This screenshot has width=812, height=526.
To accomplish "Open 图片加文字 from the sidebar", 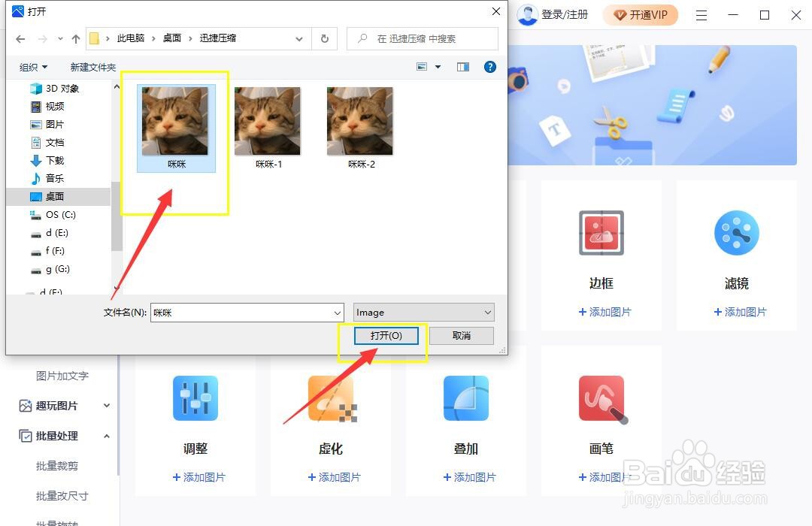I will tap(63, 376).
